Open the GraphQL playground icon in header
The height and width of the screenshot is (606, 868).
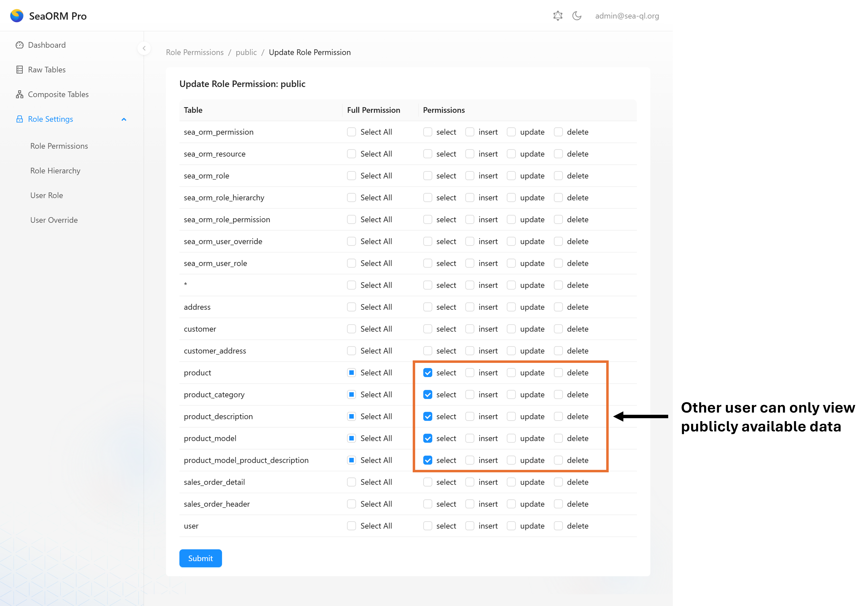pyautogui.click(x=558, y=16)
